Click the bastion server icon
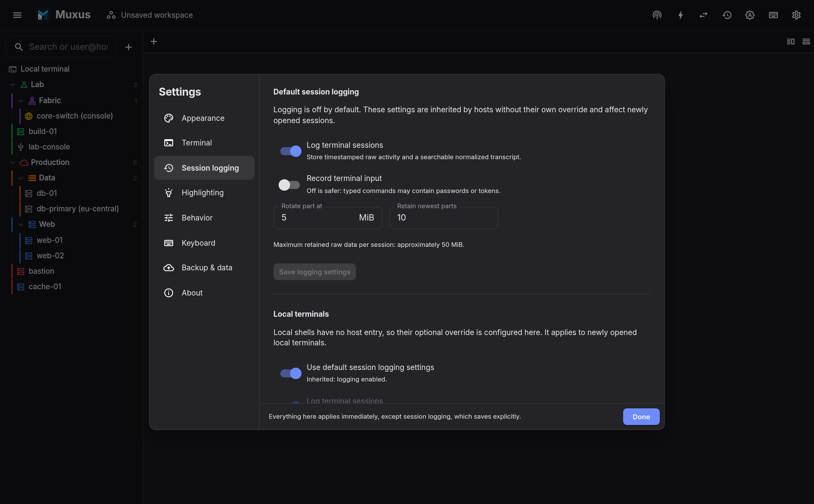Screen dimensions: 814x504 (x=21, y=271)
